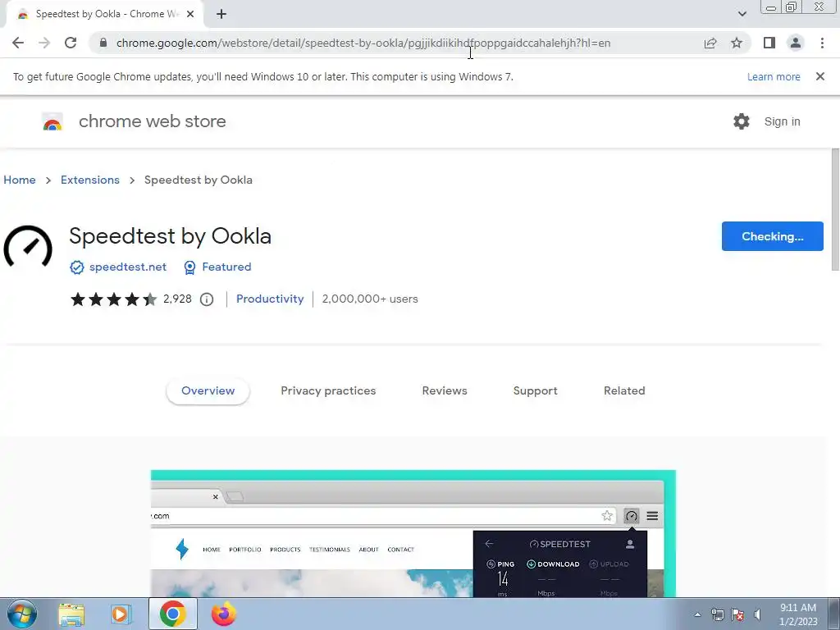Bookmark this tab with the star icon
The height and width of the screenshot is (630, 840).
(x=737, y=43)
